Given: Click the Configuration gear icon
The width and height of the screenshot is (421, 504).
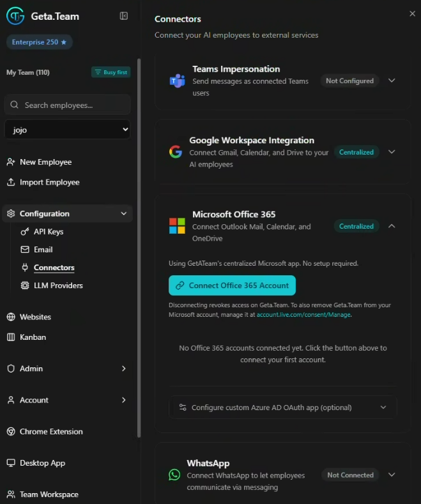Looking at the screenshot, I should point(11,213).
